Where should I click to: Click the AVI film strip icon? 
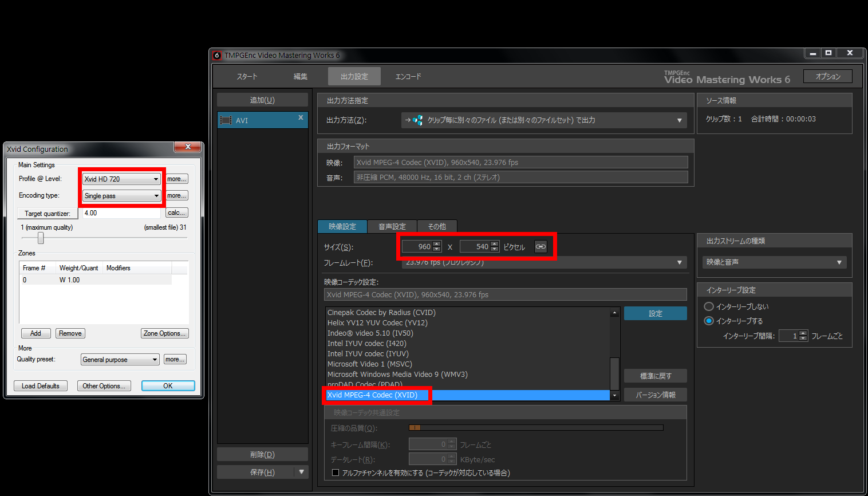(226, 120)
